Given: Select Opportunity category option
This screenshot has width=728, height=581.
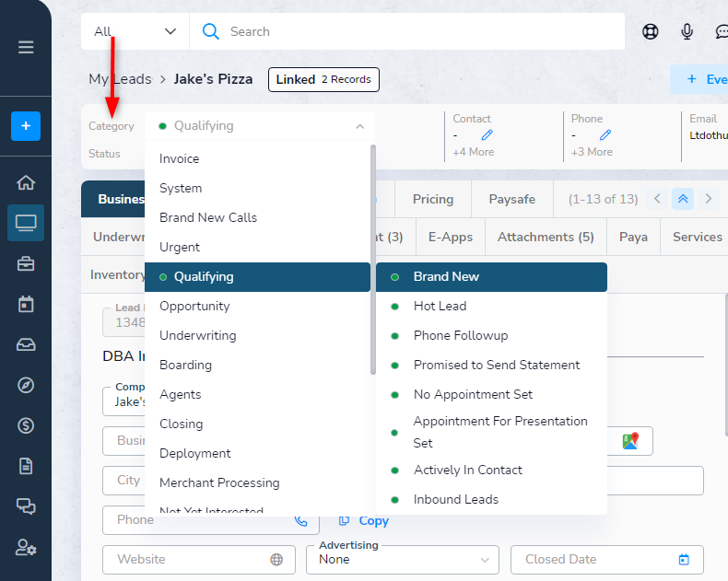Looking at the screenshot, I should 258,306.
